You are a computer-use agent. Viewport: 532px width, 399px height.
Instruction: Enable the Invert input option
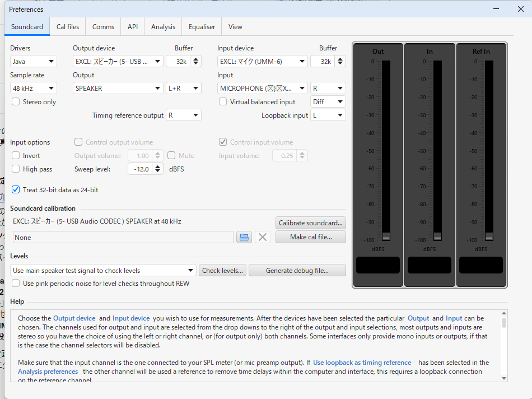pyautogui.click(x=16, y=156)
